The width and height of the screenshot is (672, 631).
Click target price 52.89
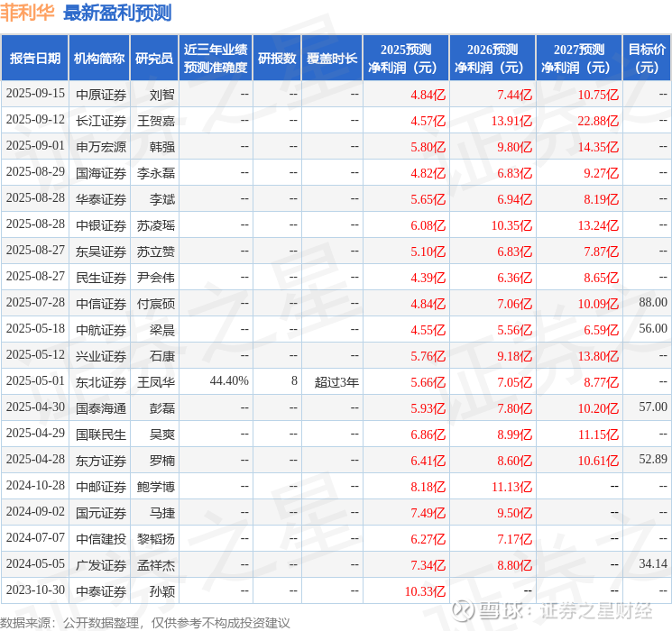[x=653, y=459]
